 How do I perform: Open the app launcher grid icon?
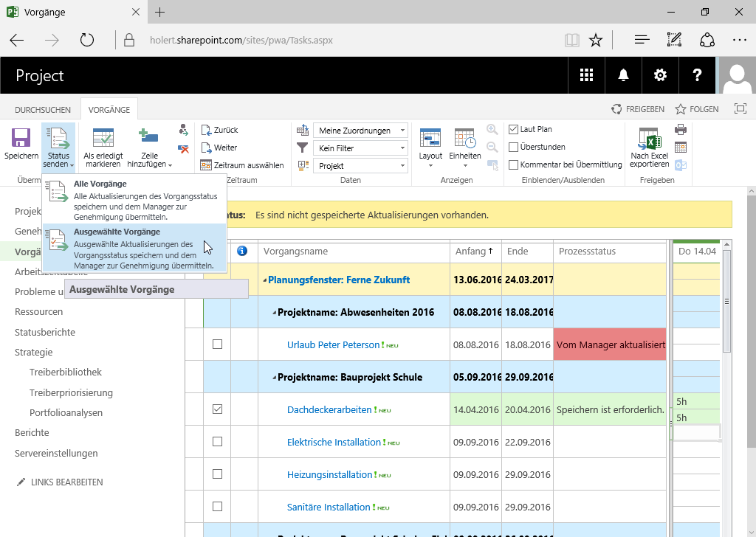pos(586,75)
